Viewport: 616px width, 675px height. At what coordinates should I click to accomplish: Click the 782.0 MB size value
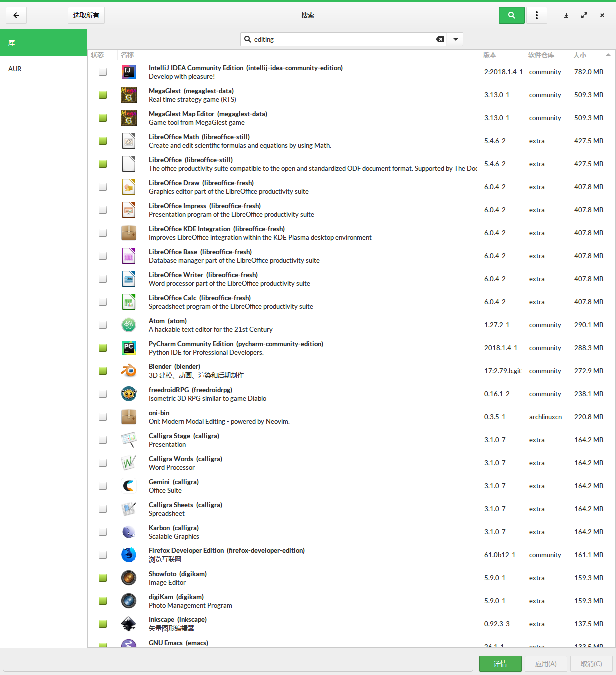point(589,72)
